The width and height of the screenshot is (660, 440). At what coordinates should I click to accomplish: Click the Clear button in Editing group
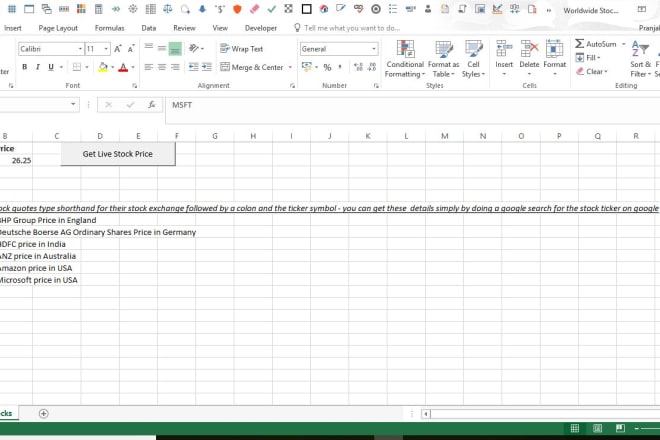pyautogui.click(x=592, y=72)
